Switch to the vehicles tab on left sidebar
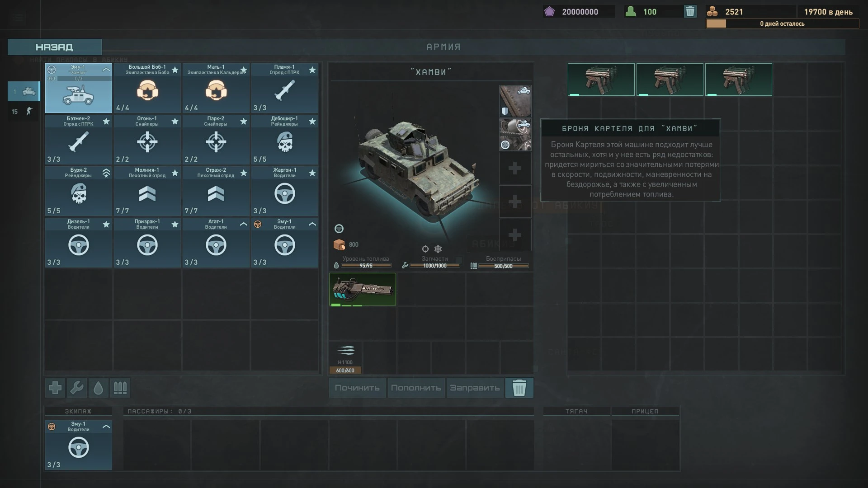Viewport: 868px width, 488px height. (x=24, y=92)
